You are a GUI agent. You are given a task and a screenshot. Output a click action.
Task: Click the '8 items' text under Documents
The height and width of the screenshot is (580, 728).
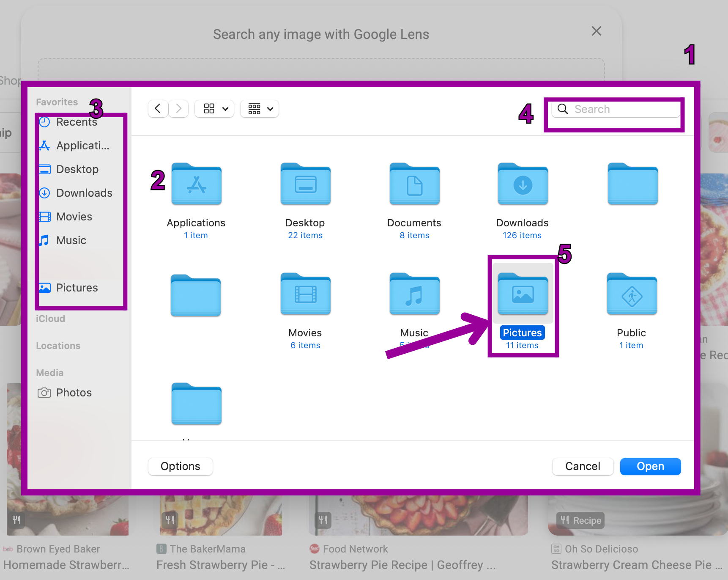point(414,235)
